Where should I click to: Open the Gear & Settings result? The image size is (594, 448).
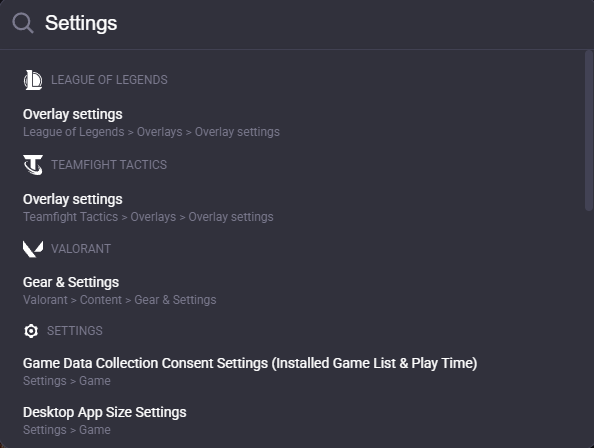120,290
